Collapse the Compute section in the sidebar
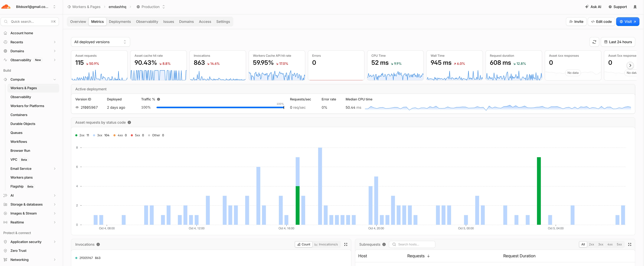The width and height of the screenshot is (644, 266). click(x=54, y=80)
